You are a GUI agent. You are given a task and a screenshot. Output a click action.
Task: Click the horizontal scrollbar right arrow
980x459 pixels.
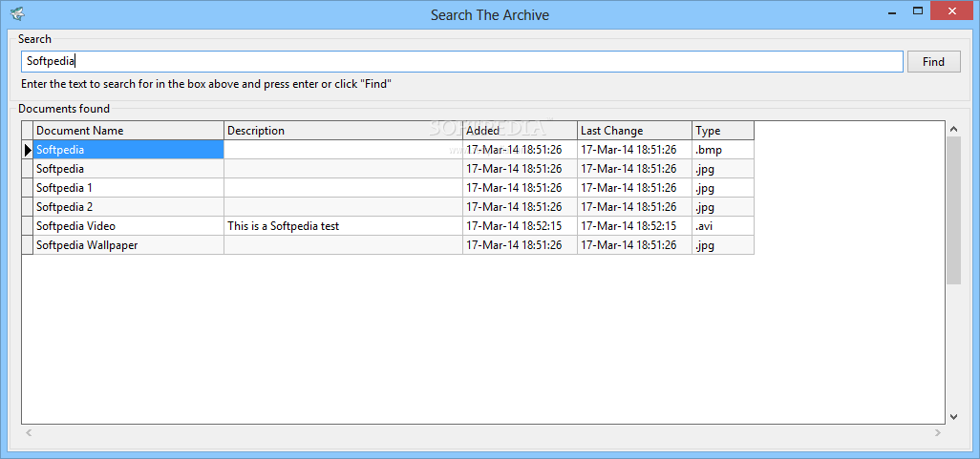point(938,432)
